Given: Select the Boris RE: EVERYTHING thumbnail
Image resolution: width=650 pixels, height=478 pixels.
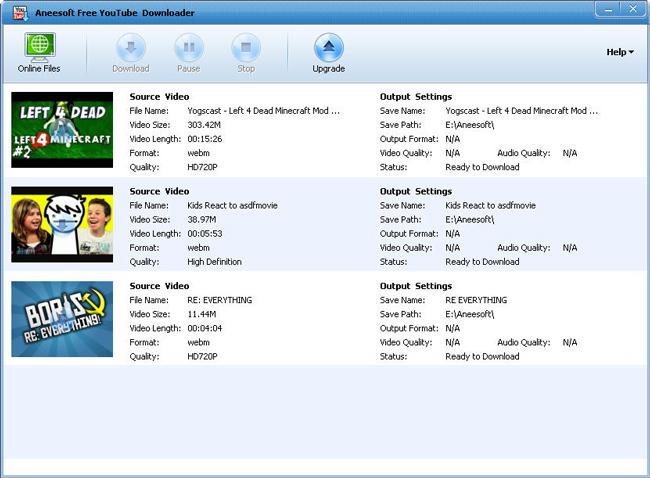Looking at the screenshot, I should coord(62,319).
